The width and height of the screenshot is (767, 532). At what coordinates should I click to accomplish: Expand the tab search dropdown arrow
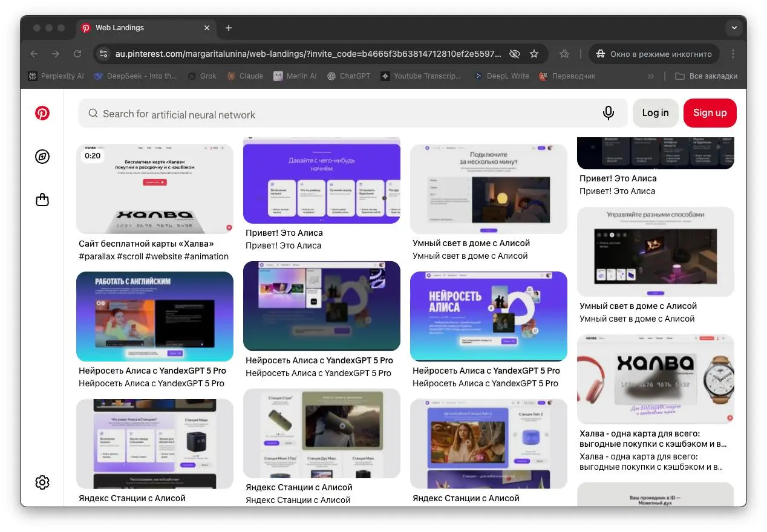point(734,28)
